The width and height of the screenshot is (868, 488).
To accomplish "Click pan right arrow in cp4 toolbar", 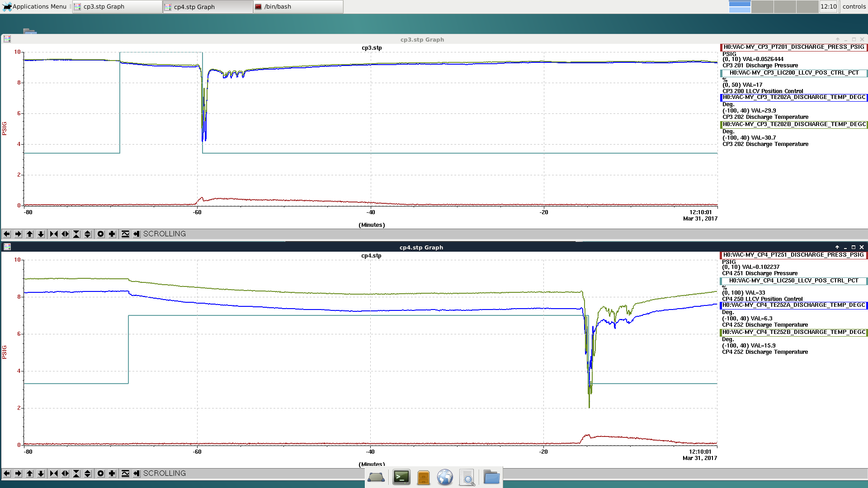I will click(18, 474).
